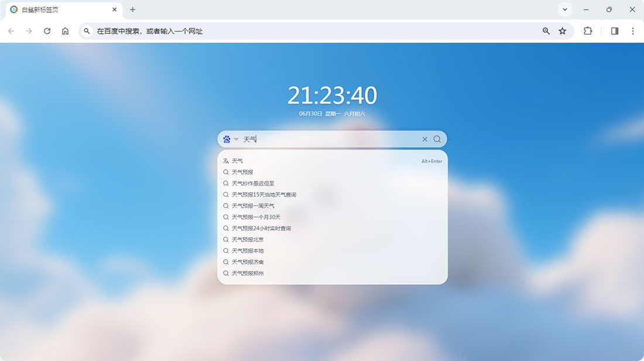
Task: Clear the search text with the X icon
Action: coord(424,139)
